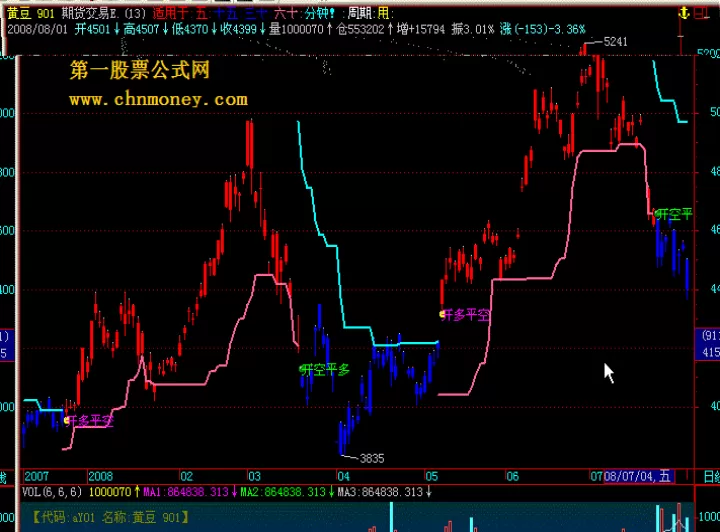720x532 pixels.
Task: Click the 'www.chnmoney.com' link text
Action: (x=158, y=99)
